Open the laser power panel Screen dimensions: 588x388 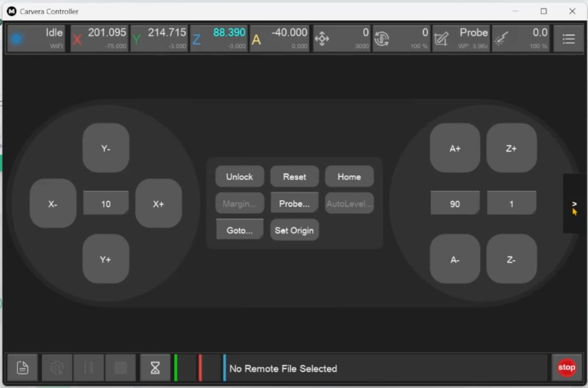tap(521, 39)
